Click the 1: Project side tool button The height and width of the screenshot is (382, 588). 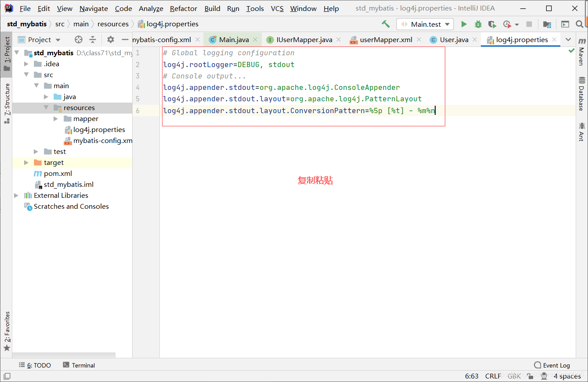click(x=7, y=54)
